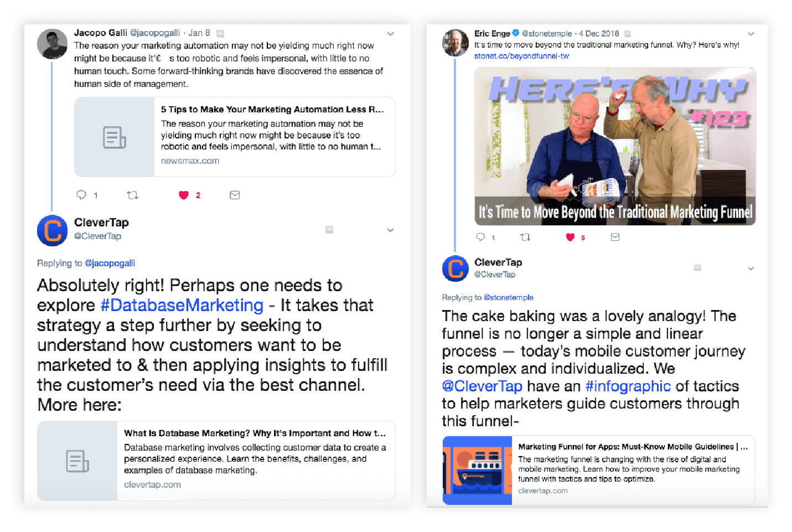Open newsmax.com marketing automation link card
Image resolution: width=792 pixels, height=532 pixels.
[x=235, y=137]
